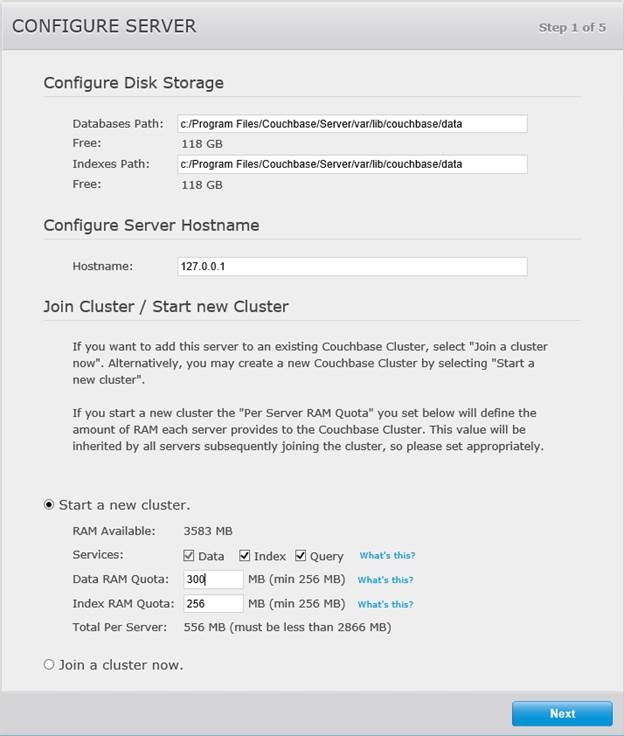Screen dimensions: 624x736
Task: Select the Start a new cluster radio button
Action: 49,505
